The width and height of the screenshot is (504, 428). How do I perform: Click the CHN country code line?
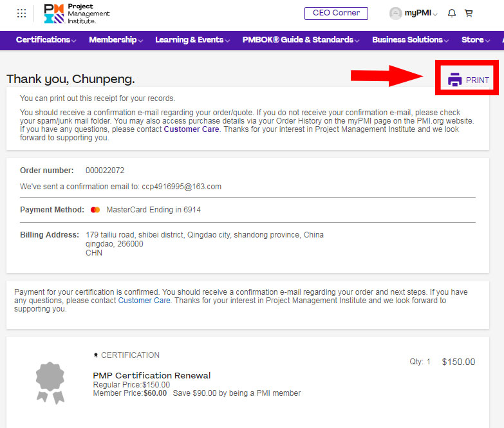94,253
